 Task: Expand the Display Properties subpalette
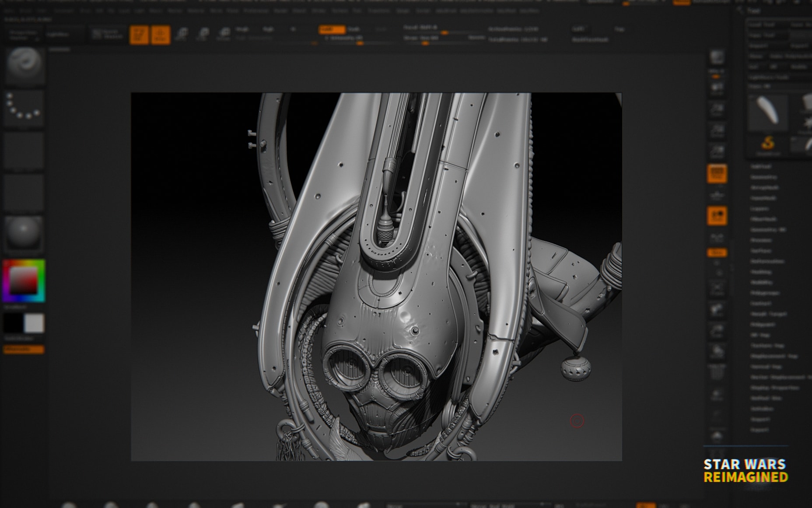tap(775, 388)
